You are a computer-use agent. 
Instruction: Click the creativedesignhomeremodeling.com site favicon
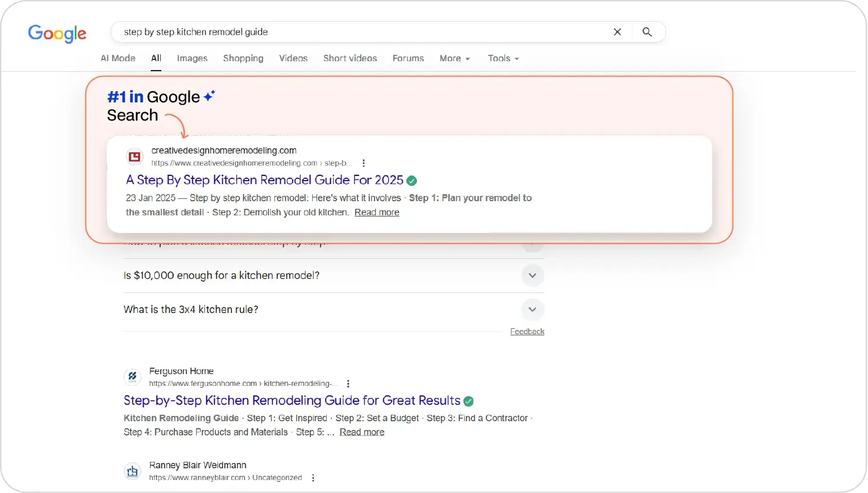[x=134, y=156]
